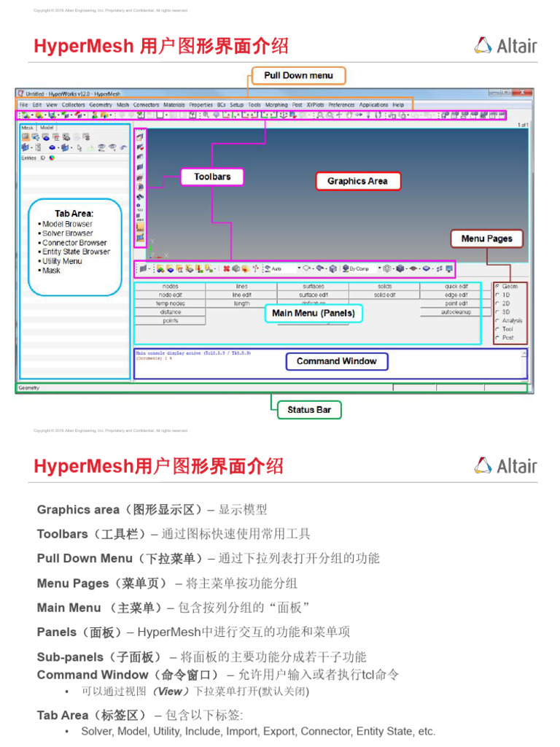Select the Analysis menu page radio button

(x=497, y=321)
